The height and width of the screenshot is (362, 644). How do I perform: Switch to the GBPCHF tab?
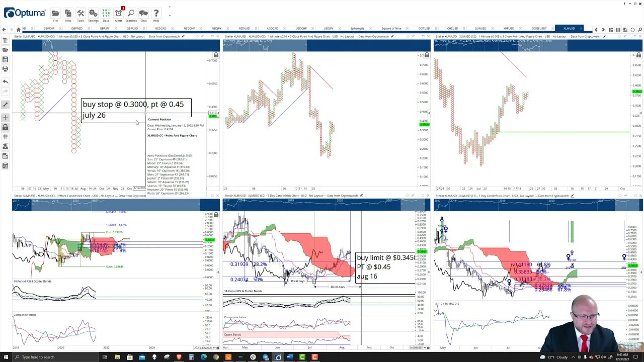pos(49,29)
